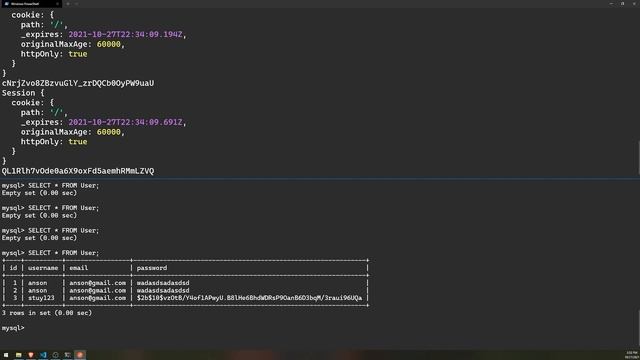The height and width of the screenshot is (360, 640).
Task: Click anson@gmail.com in row 1
Action: 98,283
